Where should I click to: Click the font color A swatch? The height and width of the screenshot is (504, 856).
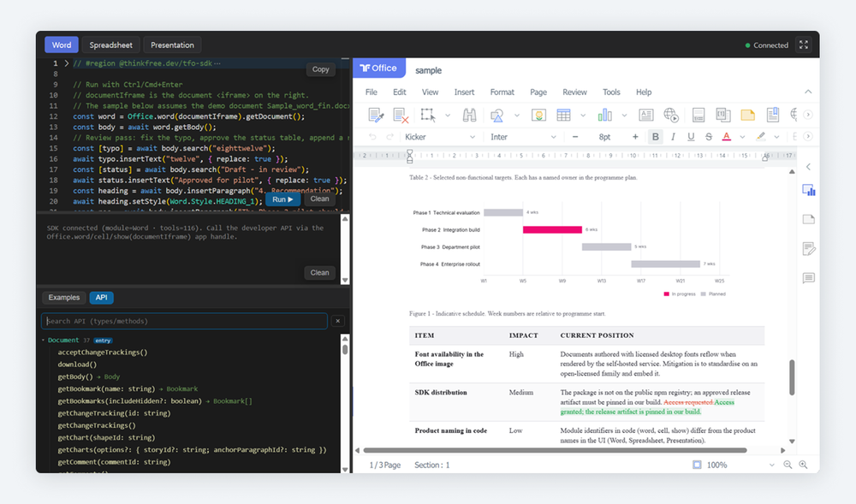tap(726, 137)
